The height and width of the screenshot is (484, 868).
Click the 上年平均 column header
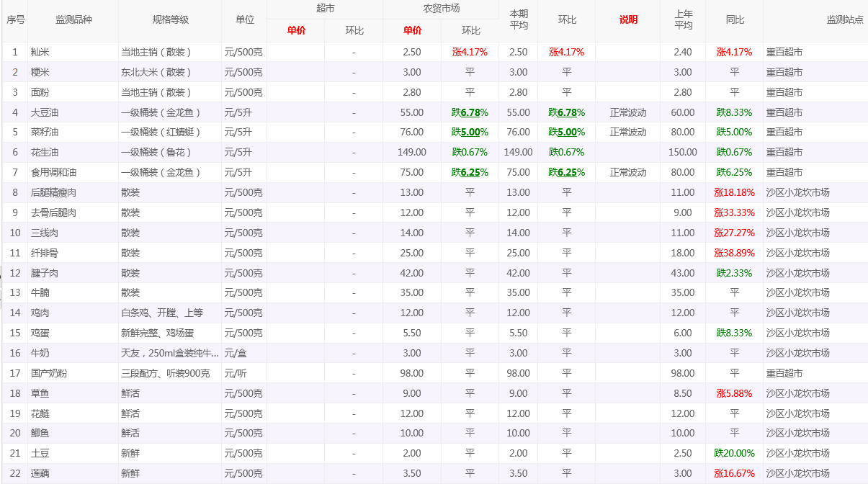point(683,20)
